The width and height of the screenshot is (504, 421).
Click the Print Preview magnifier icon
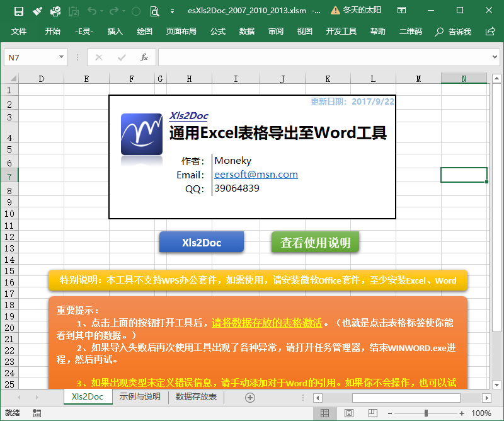point(154,11)
